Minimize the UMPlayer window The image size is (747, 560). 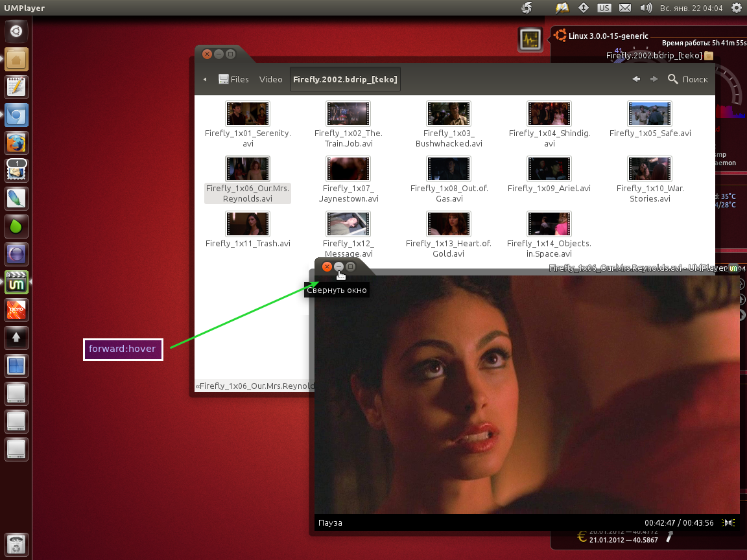[x=338, y=266]
